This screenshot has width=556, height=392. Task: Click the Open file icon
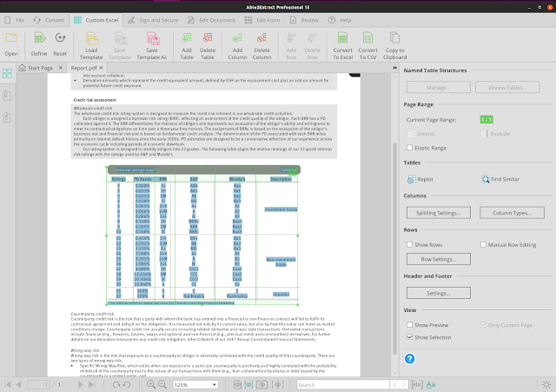11,38
